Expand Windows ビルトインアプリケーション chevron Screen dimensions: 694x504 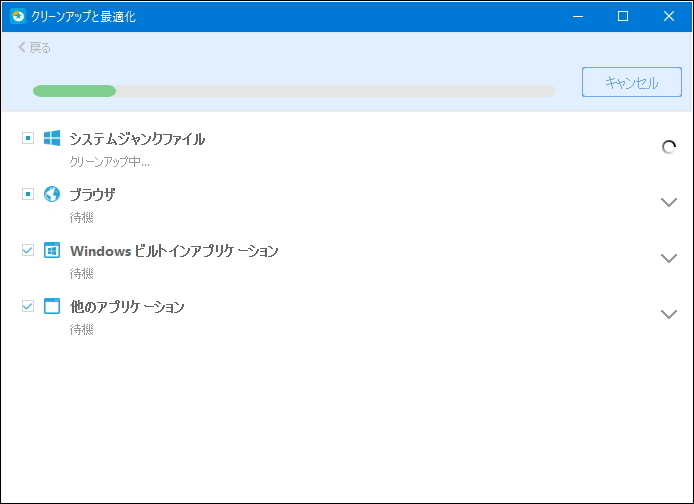pyautogui.click(x=668, y=258)
